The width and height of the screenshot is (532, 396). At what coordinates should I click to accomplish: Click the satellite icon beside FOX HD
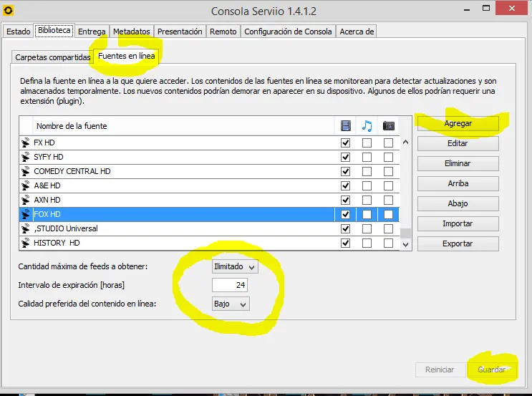pyautogui.click(x=26, y=214)
